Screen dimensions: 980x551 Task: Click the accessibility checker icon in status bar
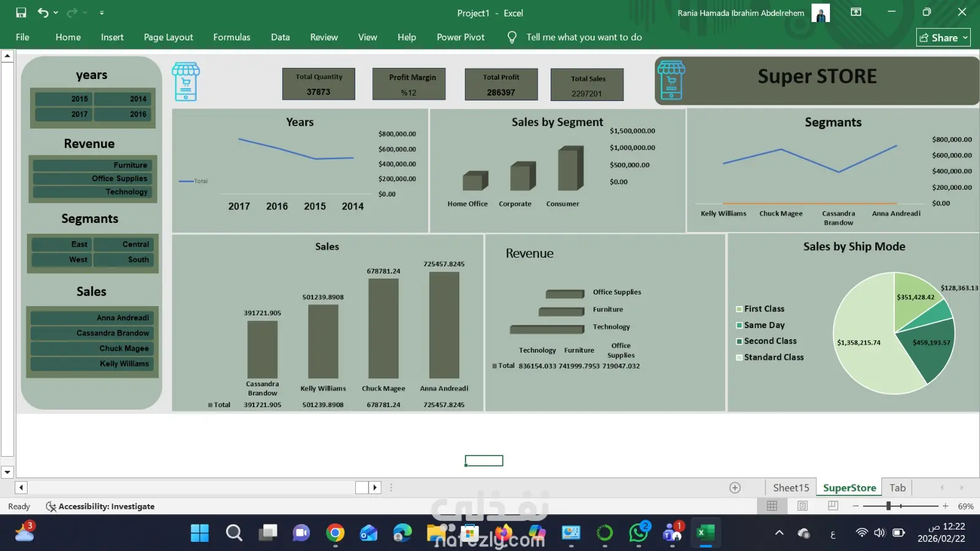click(x=51, y=506)
